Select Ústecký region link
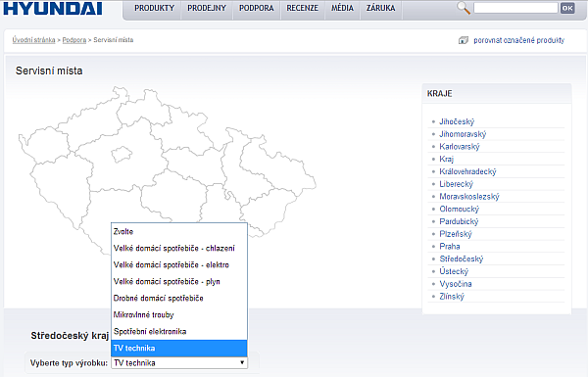The height and width of the screenshot is (377, 588). pos(454,271)
